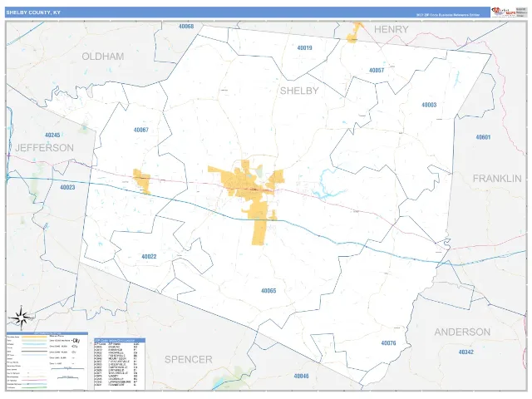Click the ZIP label 40046

301,376
